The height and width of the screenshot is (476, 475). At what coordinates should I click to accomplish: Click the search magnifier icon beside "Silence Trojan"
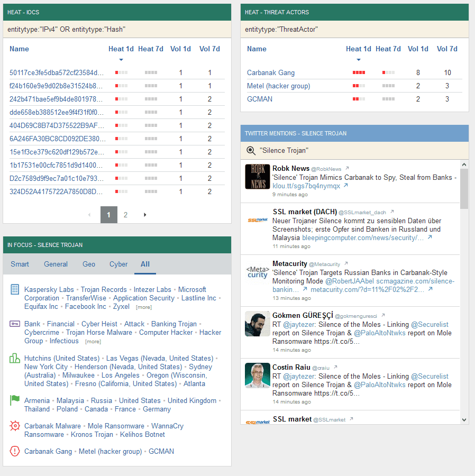pyautogui.click(x=251, y=151)
